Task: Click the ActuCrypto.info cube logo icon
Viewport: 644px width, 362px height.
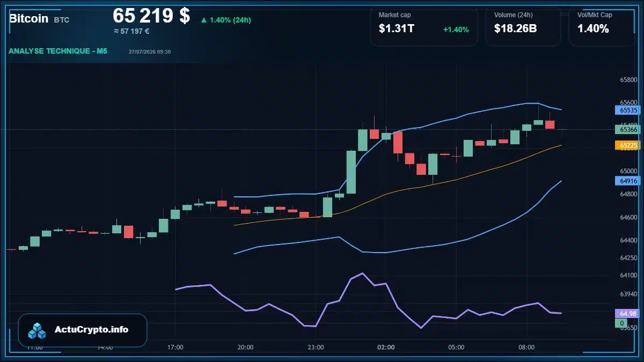Action: tap(37, 330)
